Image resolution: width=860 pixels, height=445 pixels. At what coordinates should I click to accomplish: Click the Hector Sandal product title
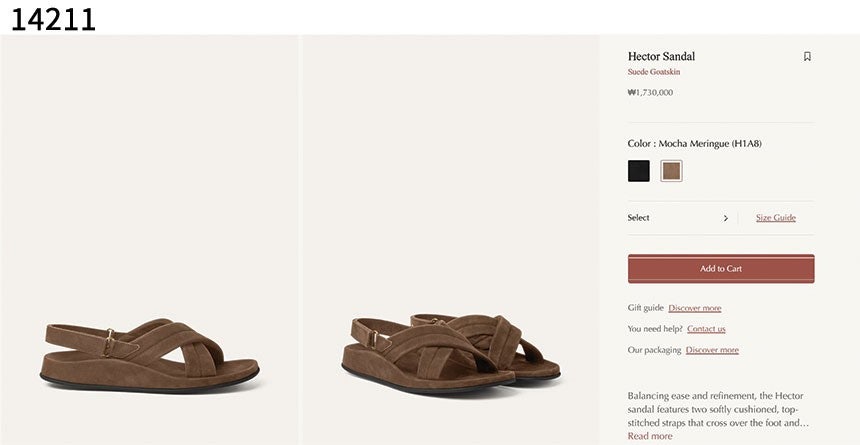coord(661,56)
